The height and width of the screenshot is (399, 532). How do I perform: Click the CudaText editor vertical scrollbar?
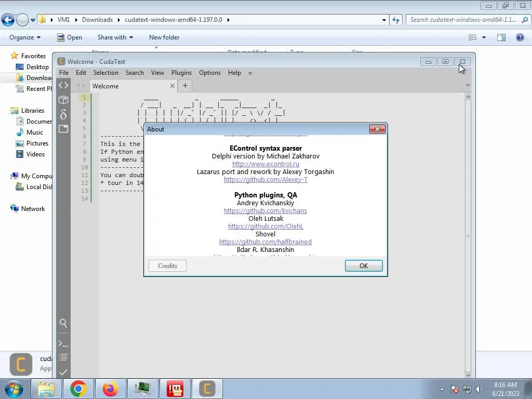point(468,236)
